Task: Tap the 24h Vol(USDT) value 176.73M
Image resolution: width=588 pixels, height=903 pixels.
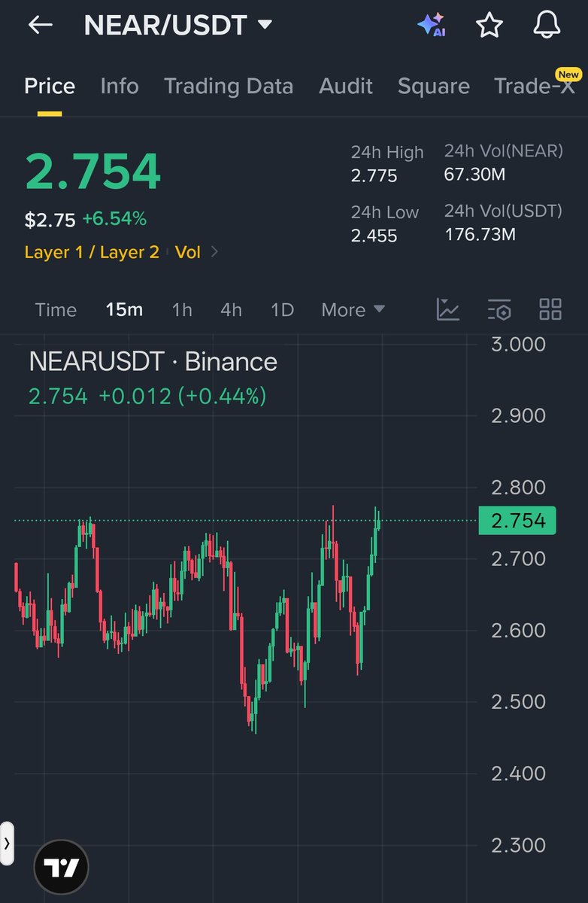Action: click(480, 234)
